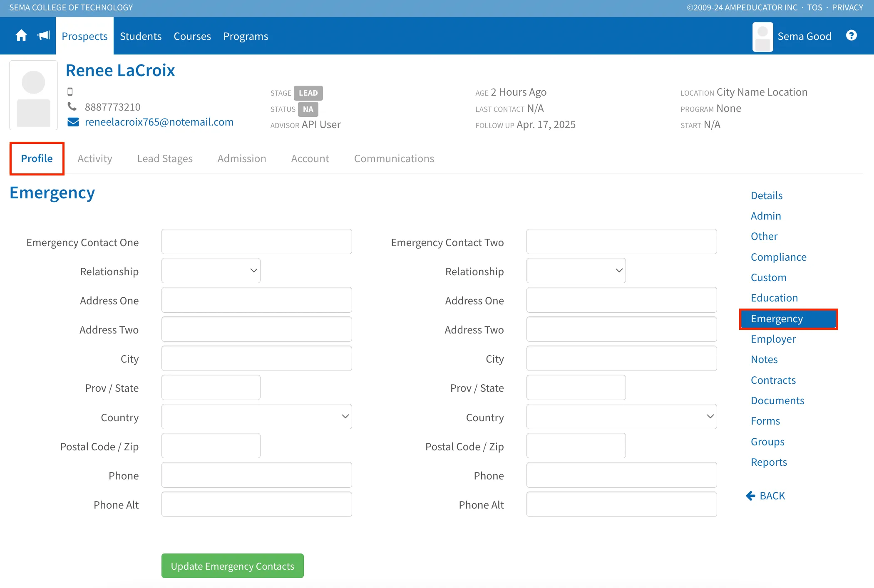Click Renee LaCroix profile photo placeholder
Viewport: 874px width, 588px height.
point(34,95)
